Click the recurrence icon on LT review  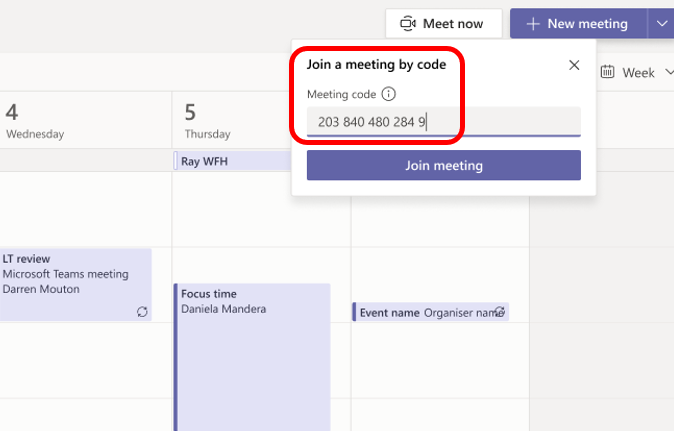click(x=142, y=311)
